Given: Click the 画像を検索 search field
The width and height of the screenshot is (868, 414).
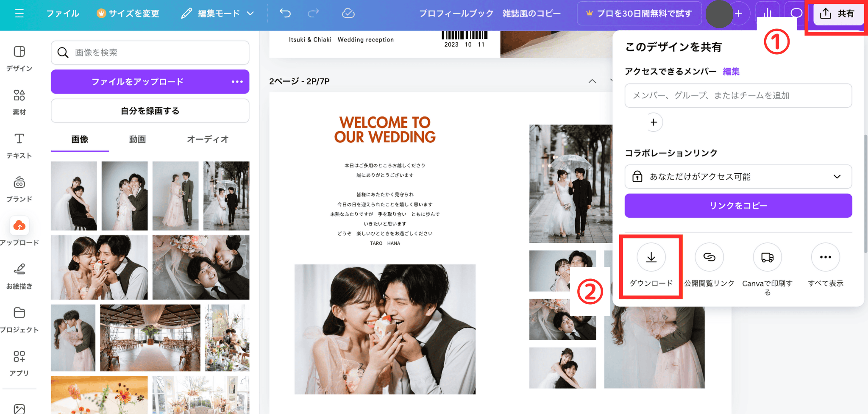Looking at the screenshot, I should 157,53.
